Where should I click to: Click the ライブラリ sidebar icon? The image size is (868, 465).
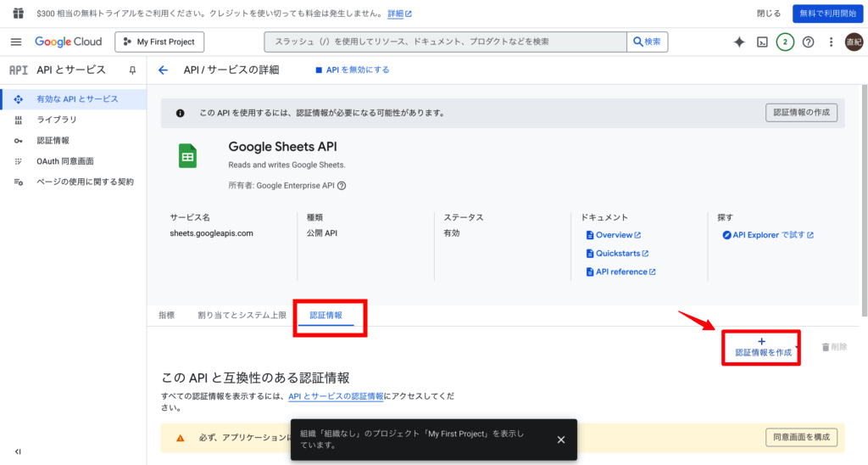[19, 120]
